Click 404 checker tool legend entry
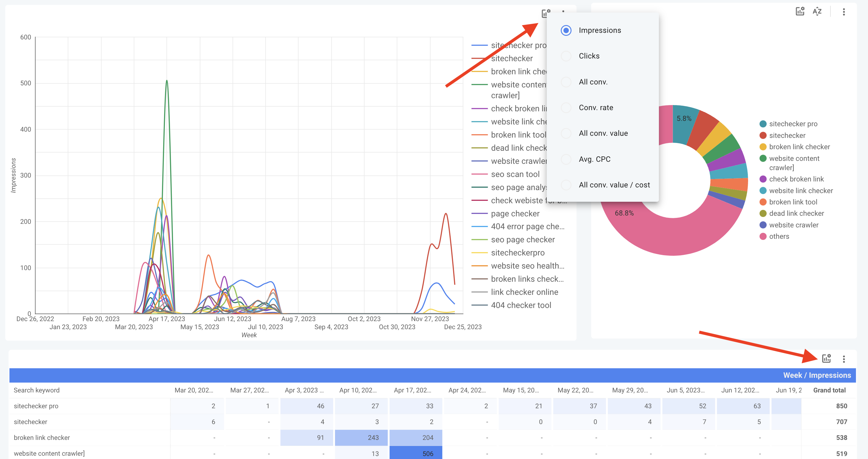 pyautogui.click(x=521, y=306)
